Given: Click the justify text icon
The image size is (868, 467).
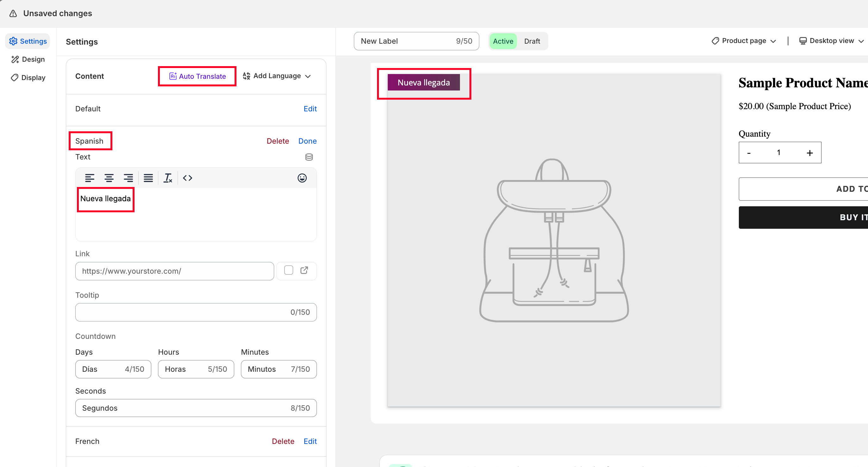Looking at the screenshot, I should pyautogui.click(x=148, y=178).
